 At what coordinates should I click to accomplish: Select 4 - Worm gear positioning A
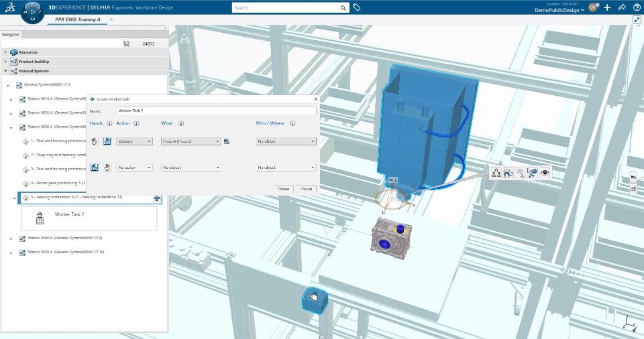pos(58,183)
